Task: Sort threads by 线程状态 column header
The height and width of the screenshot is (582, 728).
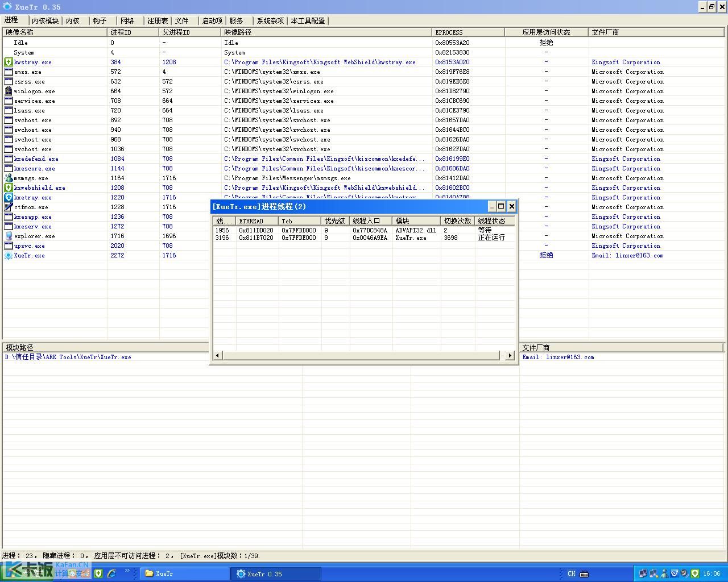Action: pos(495,221)
